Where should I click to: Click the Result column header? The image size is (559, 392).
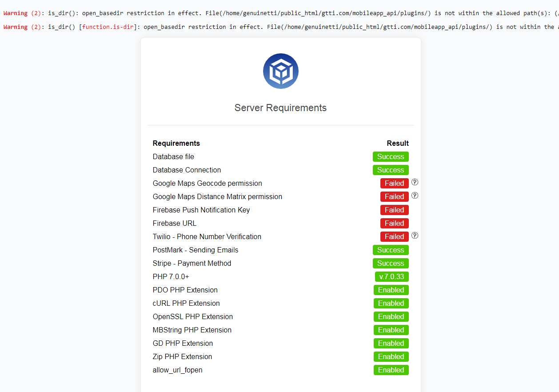pyautogui.click(x=398, y=143)
